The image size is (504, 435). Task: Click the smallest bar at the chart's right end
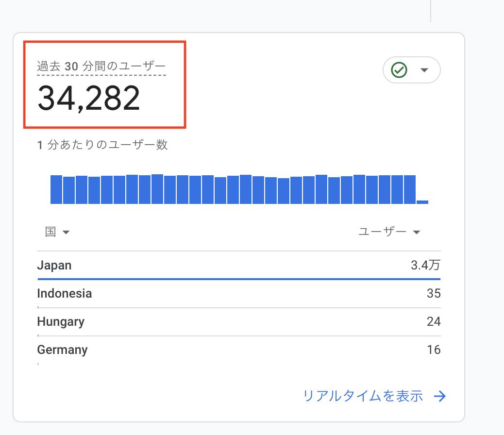coord(422,201)
